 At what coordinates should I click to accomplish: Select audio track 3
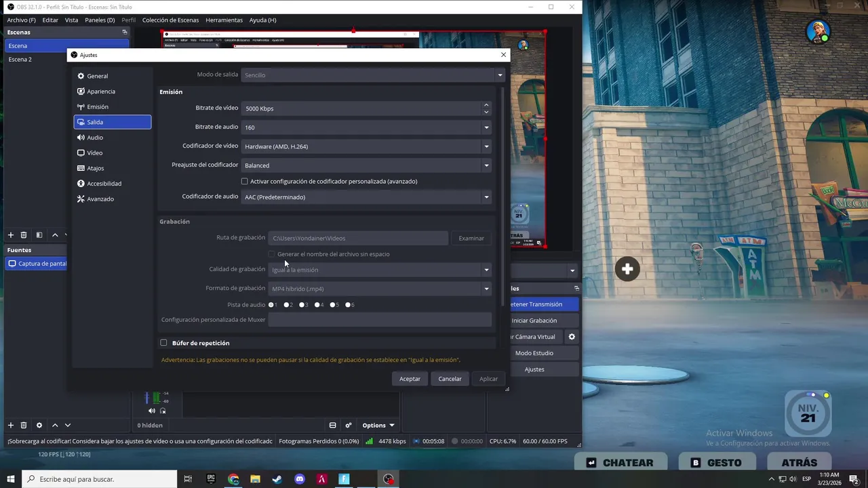(302, 305)
